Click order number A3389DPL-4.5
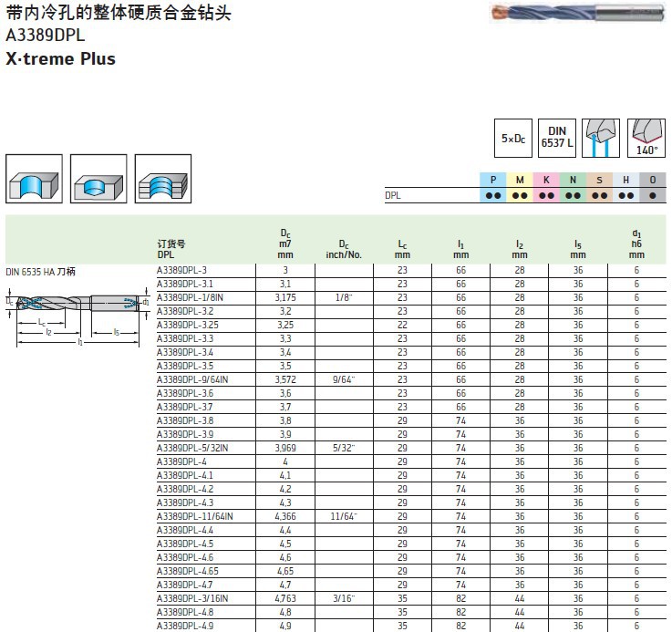The image size is (672, 632). point(185,544)
